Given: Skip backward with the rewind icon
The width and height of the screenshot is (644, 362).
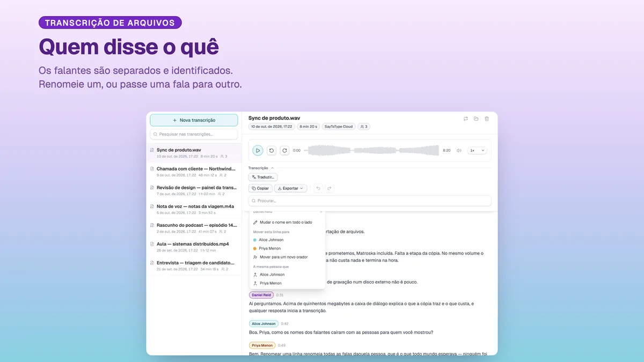Looking at the screenshot, I should [x=272, y=151].
